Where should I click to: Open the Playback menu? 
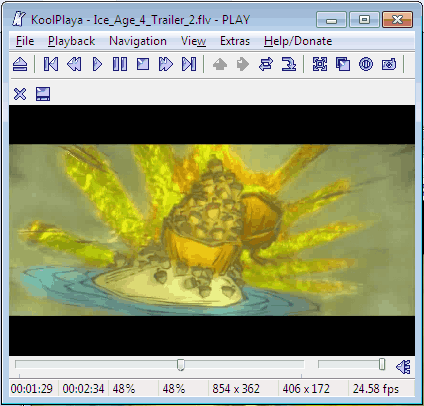coord(71,41)
